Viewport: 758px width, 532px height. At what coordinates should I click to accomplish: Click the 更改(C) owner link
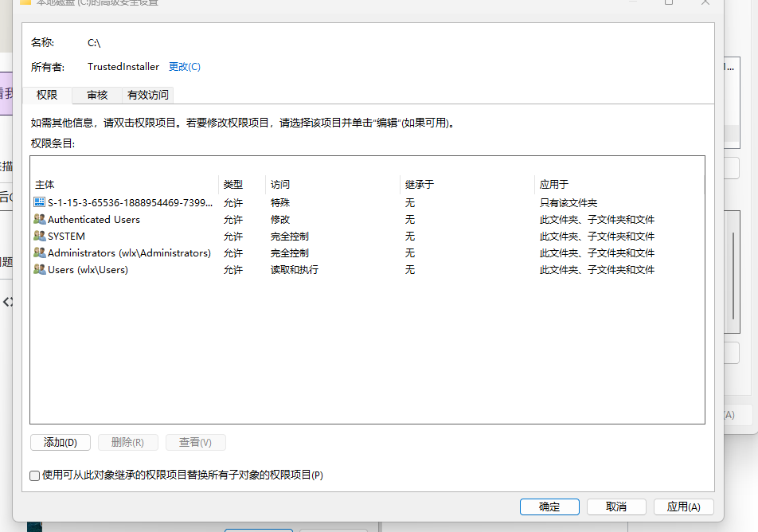[184, 67]
